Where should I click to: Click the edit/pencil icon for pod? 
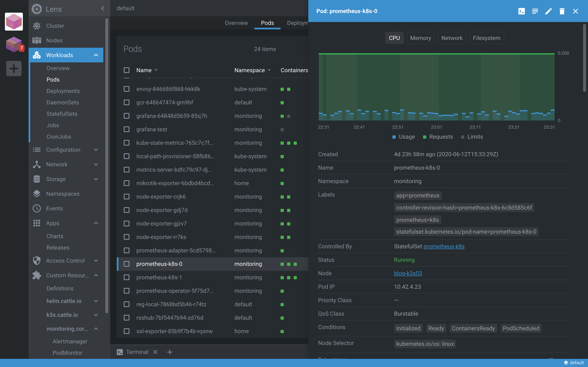click(549, 11)
